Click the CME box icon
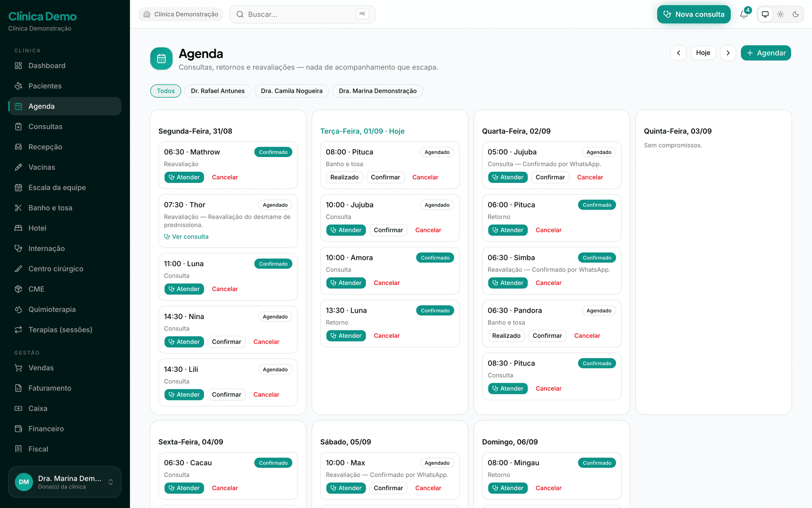 18,289
